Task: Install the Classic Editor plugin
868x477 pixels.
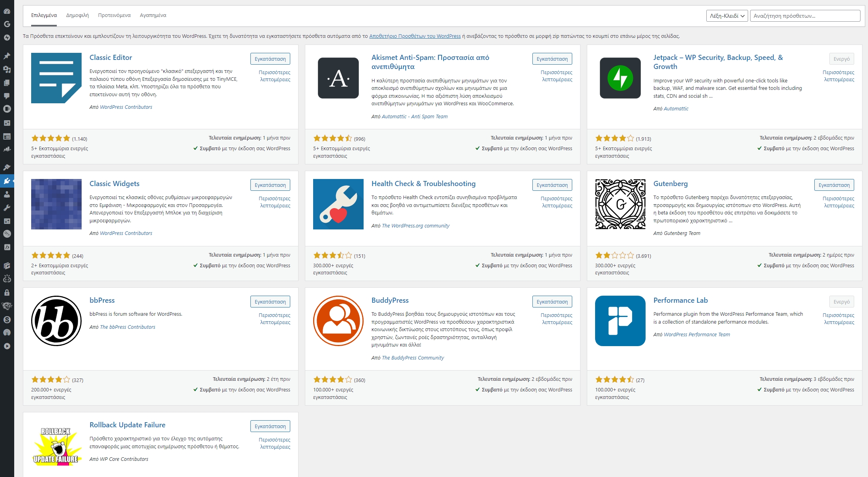Action: [x=270, y=59]
